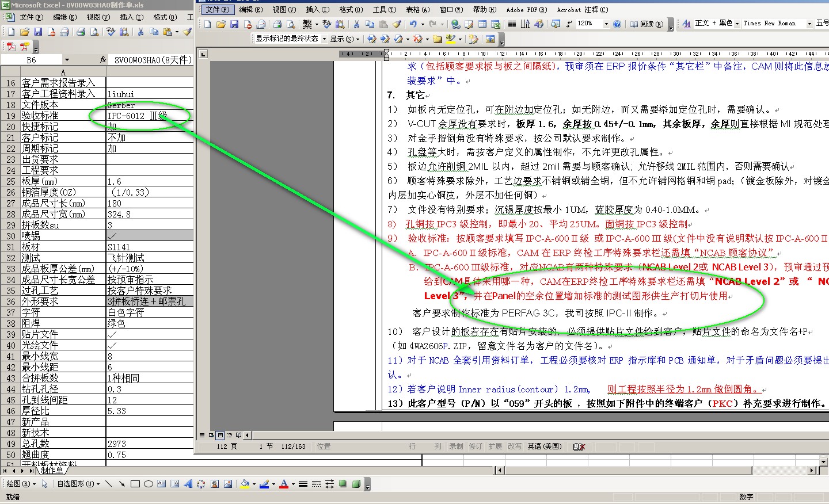Toggle 修订 track changes in Word status bar
Screen dimensions: 829x504
pos(476,446)
